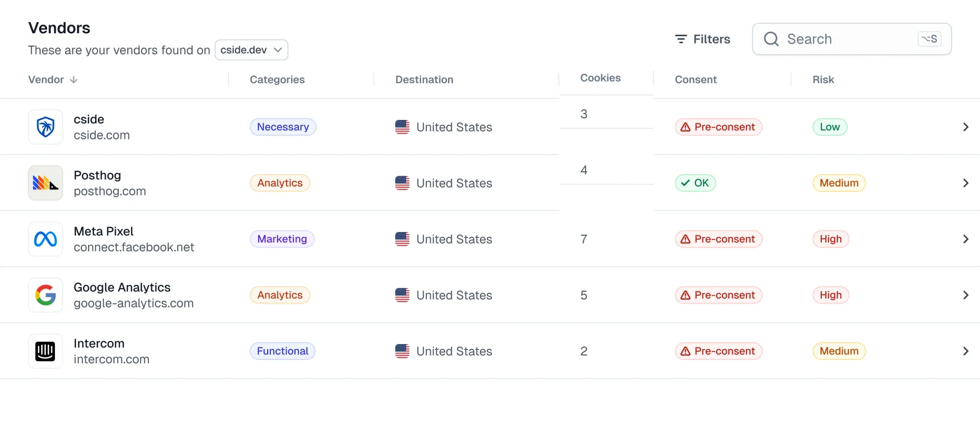Click the search magnifier icon
The image size is (980, 422).
coord(771,39)
